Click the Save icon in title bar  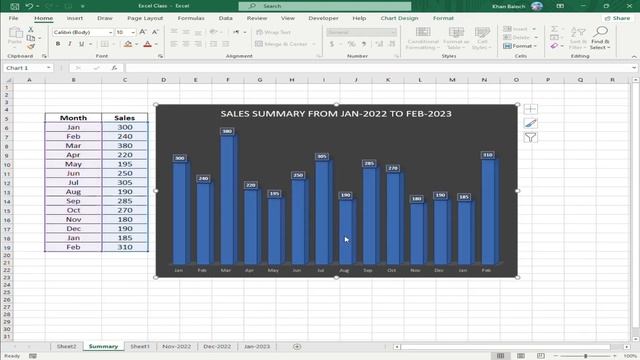pos(15,6)
